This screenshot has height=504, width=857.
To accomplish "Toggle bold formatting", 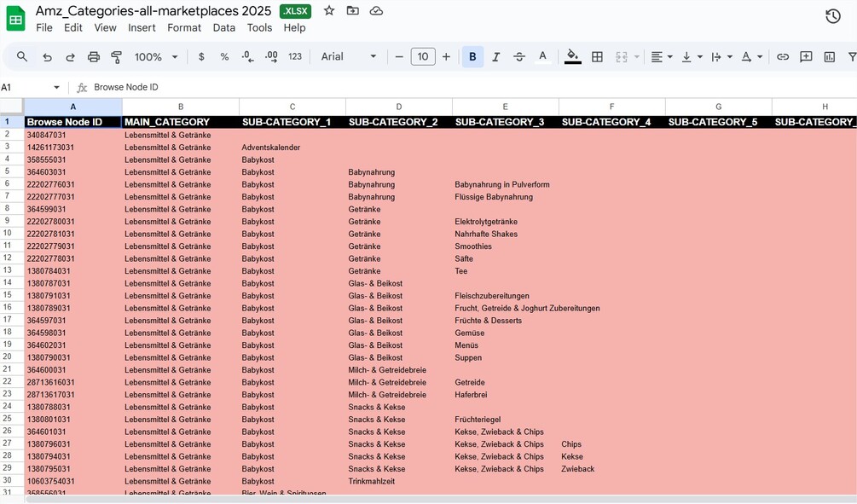I will click(x=472, y=56).
